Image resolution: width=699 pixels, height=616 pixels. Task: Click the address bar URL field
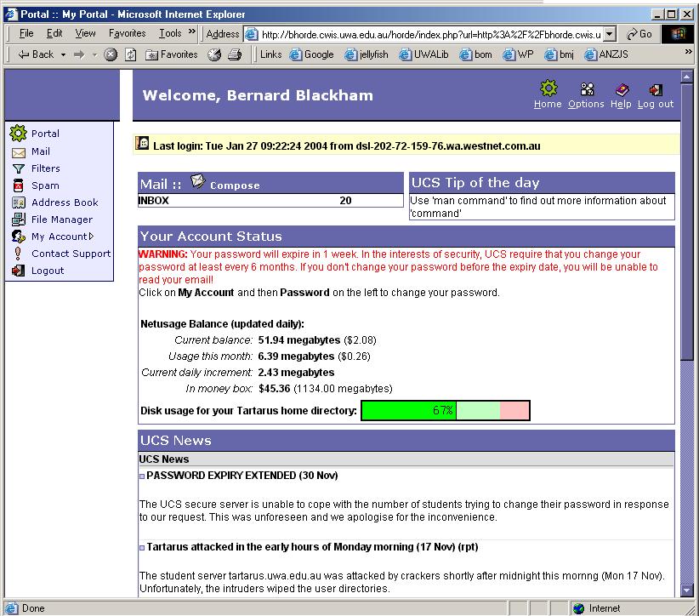point(430,34)
